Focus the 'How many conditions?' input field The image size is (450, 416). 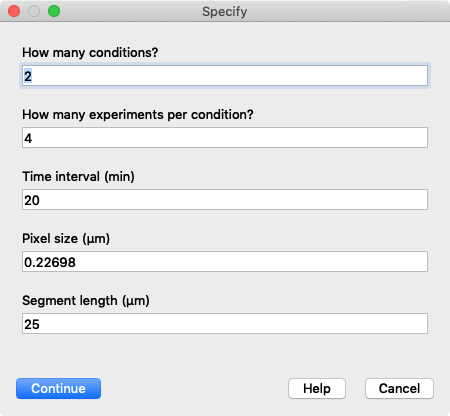pyautogui.click(x=225, y=76)
